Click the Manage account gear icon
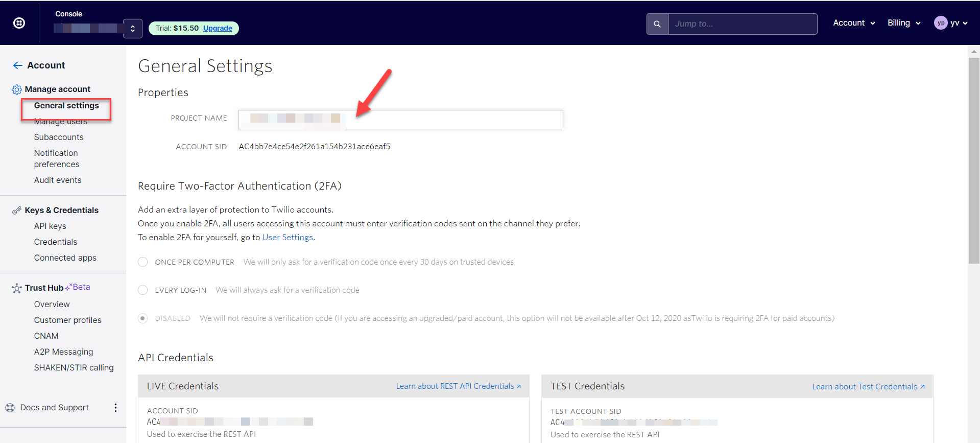980x443 pixels. 17,89
